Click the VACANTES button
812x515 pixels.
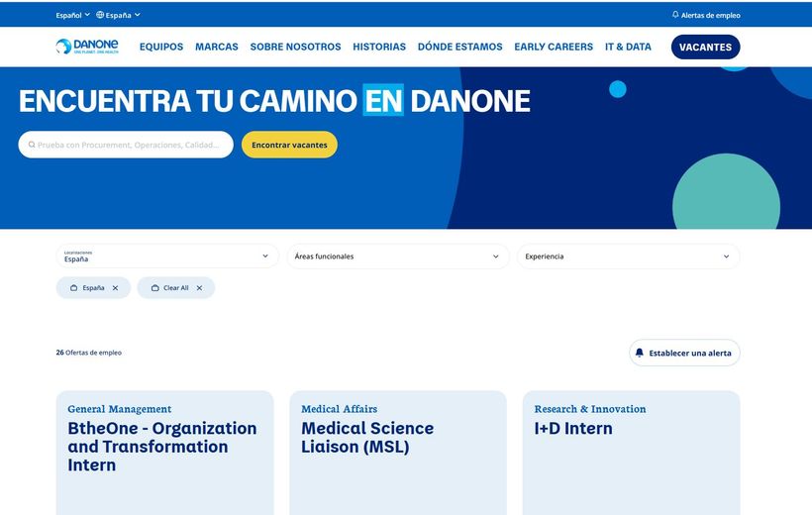point(705,47)
